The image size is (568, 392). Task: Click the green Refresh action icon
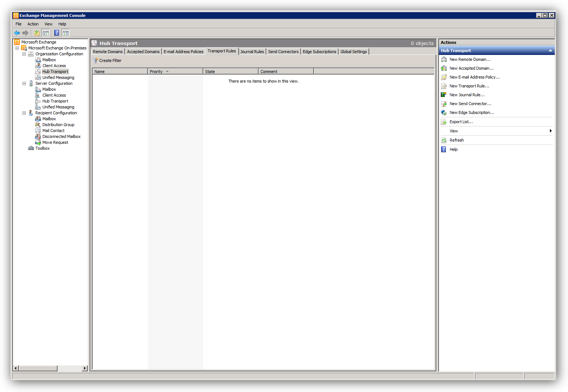coord(444,140)
